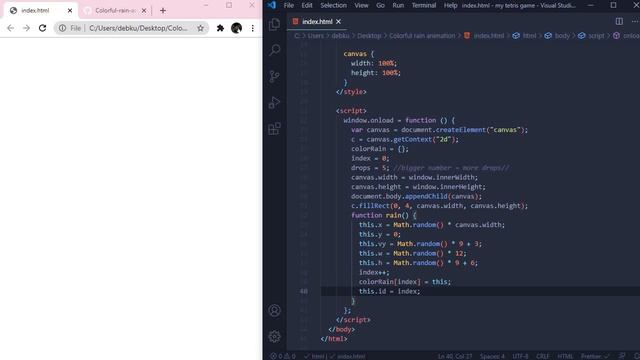Open the Run menu
Viewport: 640px width, 360px height.
coord(398,5)
